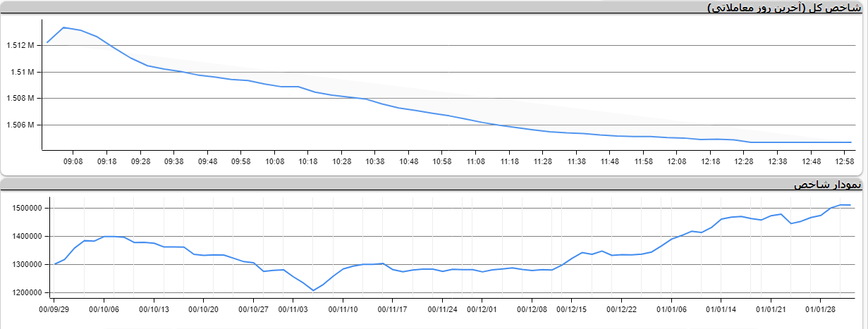Click the شاخص کل panel title
This screenshot has width=868, height=329.
[x=785, y=8]
